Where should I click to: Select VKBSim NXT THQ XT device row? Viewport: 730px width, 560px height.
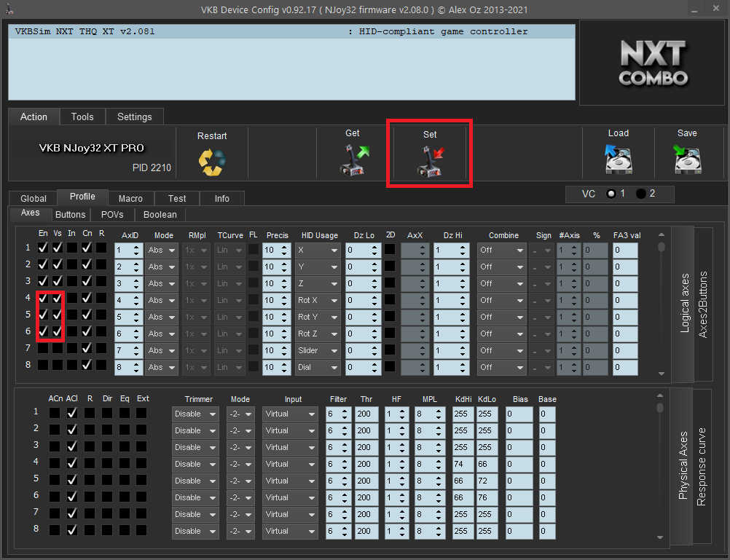tap(292, 31)
